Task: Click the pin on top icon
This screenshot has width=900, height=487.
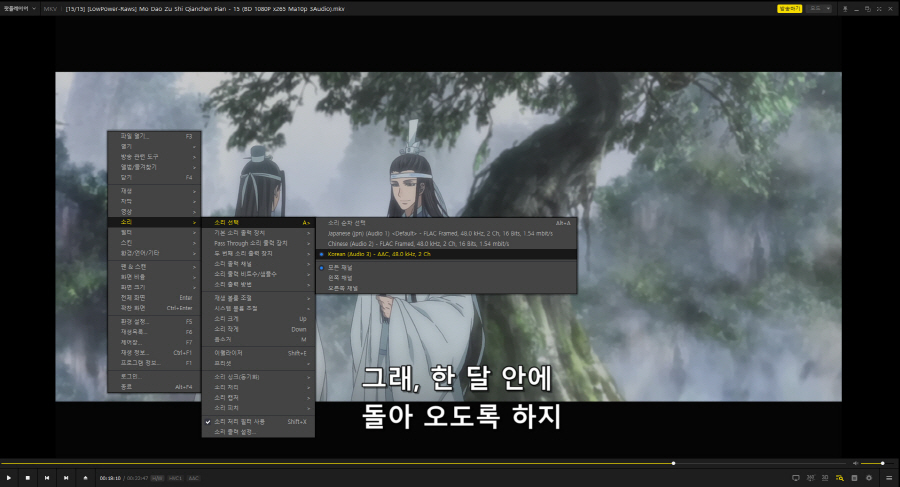Action: click(x=845, y=8)
